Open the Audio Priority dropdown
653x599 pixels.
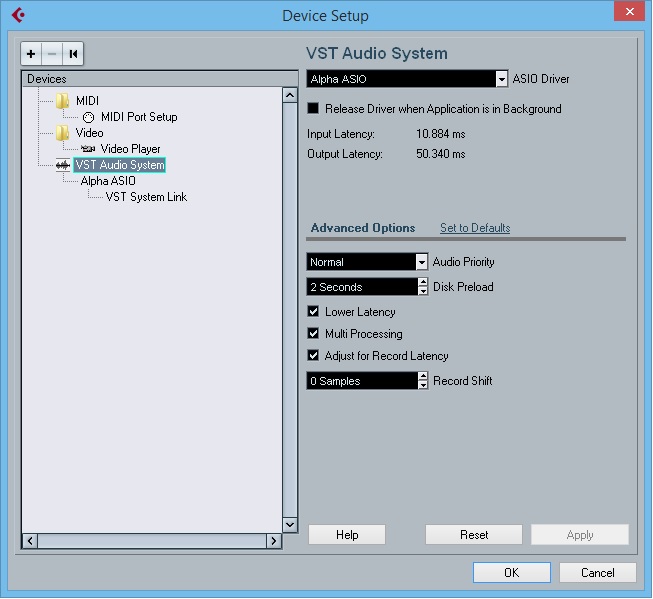[x=422, y=262]
